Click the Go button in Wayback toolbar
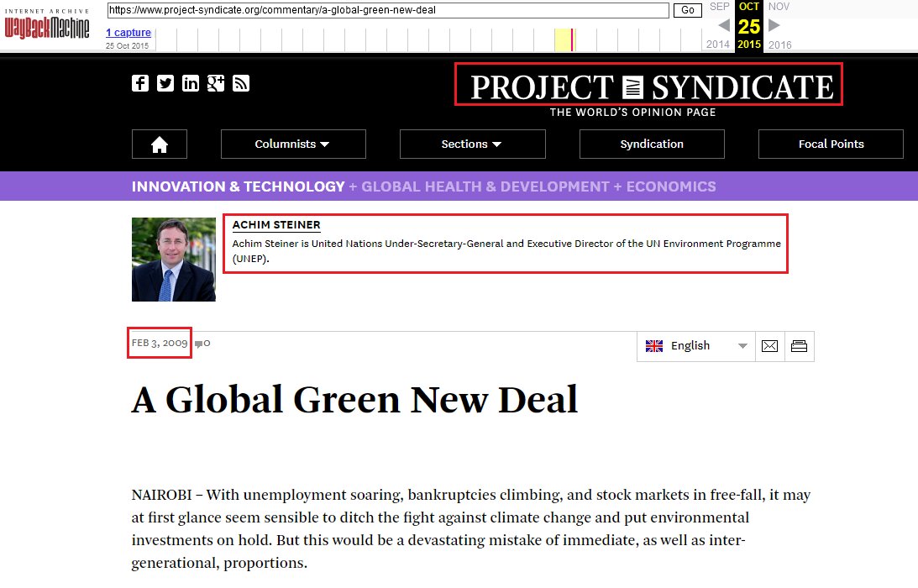Image resolution: width=918 pixels, height=588 pixels. point(688,10)
